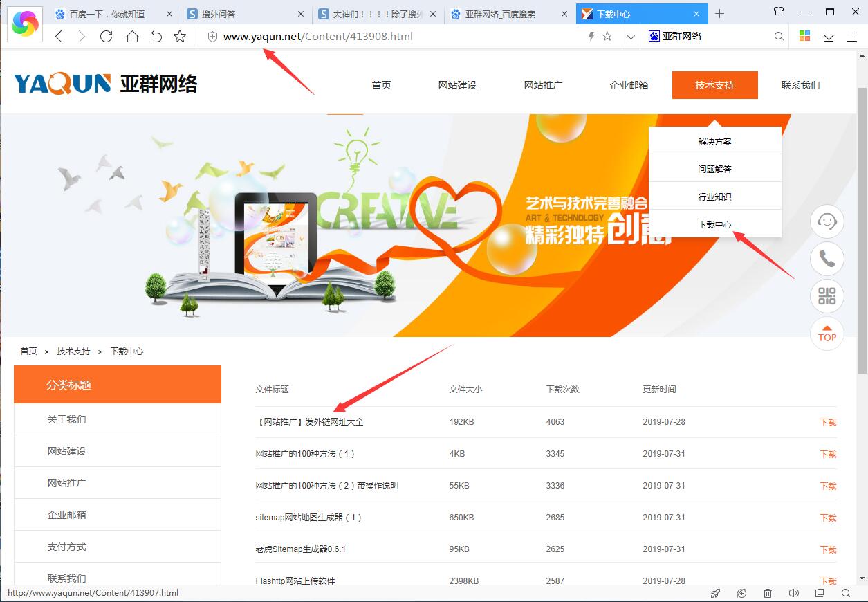Click the browser reload page icon
The width and height of the screenshot is (868, 602).
[106, 37]
